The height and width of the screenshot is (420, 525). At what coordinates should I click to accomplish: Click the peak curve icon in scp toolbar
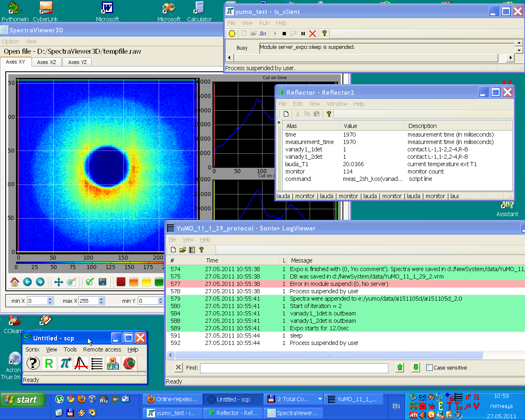(x=81, y=363)
